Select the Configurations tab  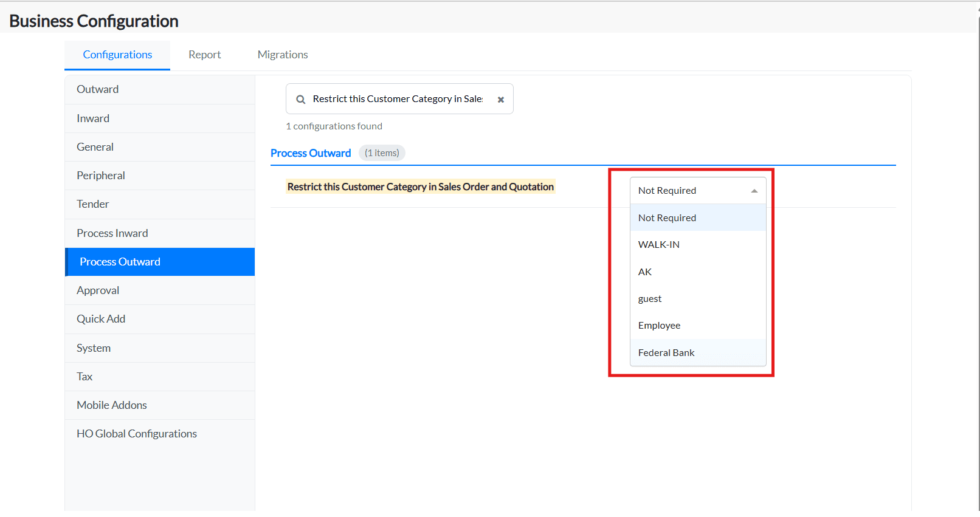coord(117,55)
